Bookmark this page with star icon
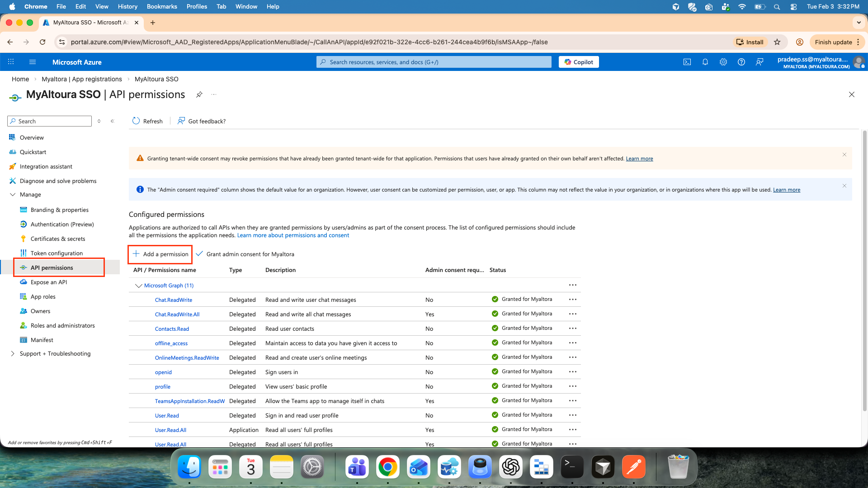The width and height of the screenshot is (868, 488). [777, 42]
